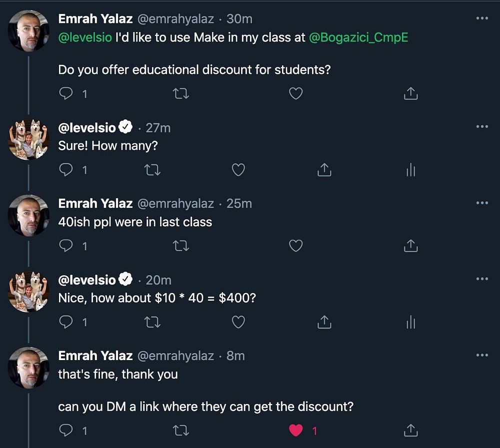This screenshot has width=500, height=448.
Task: Reply to the educational discount question tweet
Action: click(x=66, y=93)
